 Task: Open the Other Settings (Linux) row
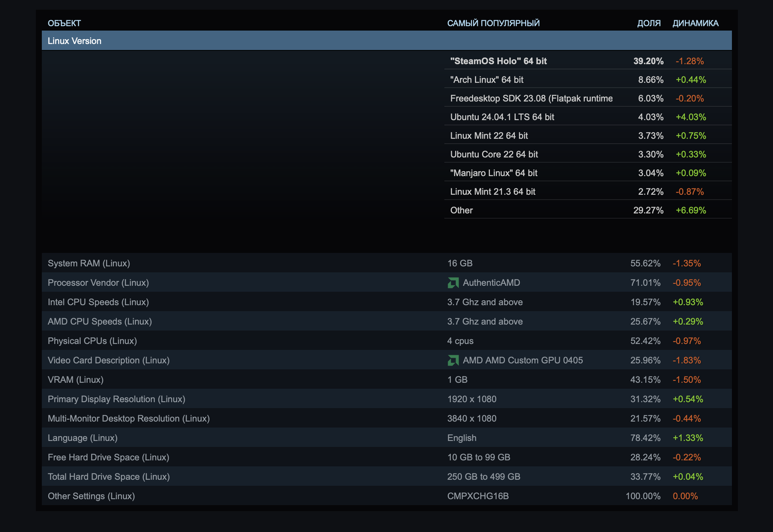(x=386, y=496)
